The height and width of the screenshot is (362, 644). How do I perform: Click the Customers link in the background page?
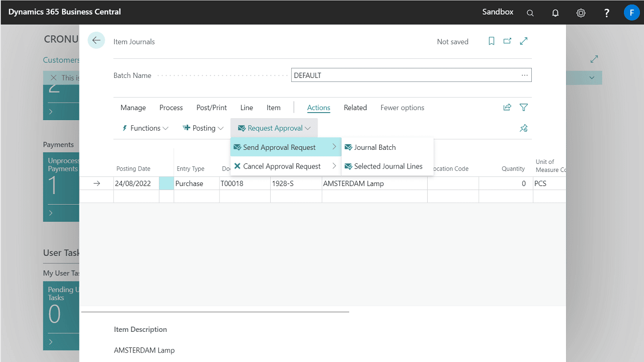[61, 60]
